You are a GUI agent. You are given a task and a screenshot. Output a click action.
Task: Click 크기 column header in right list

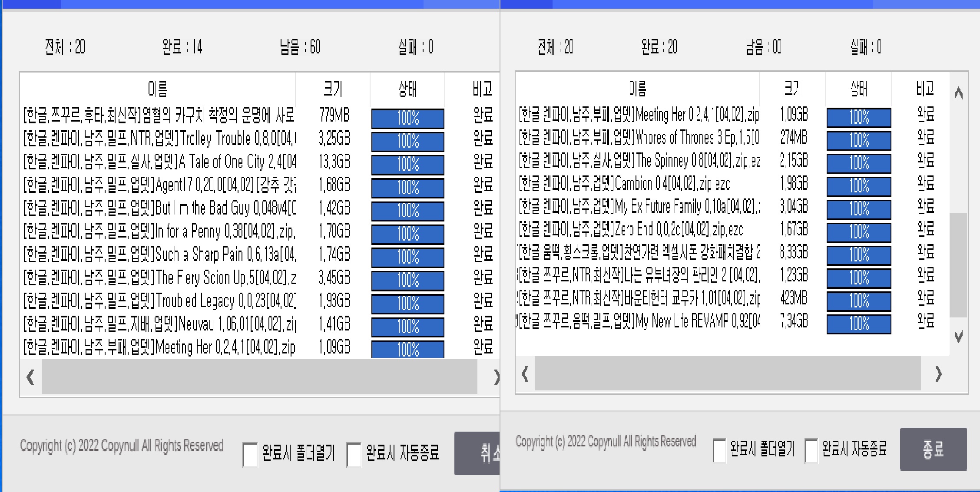point(792,89)
